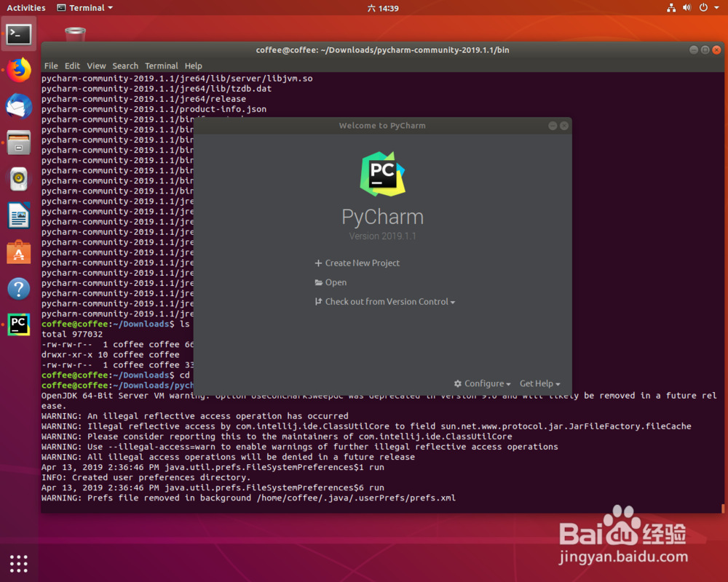The height and width of the screenshot is (582, 728).
Task: Click the 'total 977032' terminal line
Action: click(x=72, y=334)
